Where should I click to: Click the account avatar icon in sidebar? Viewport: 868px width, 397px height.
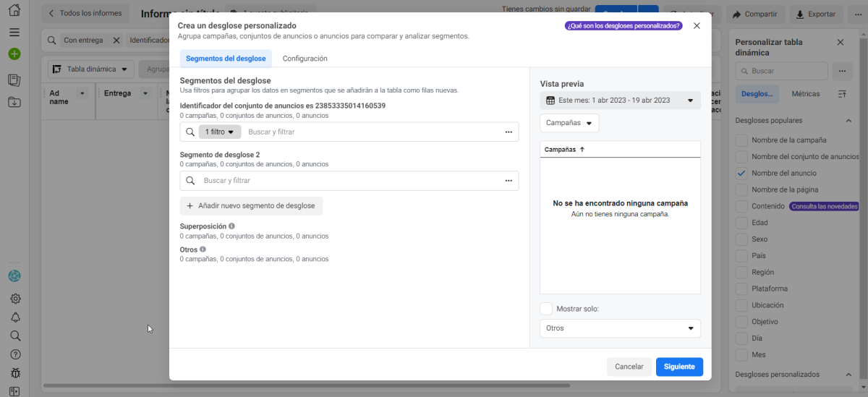tap(14, 276)
